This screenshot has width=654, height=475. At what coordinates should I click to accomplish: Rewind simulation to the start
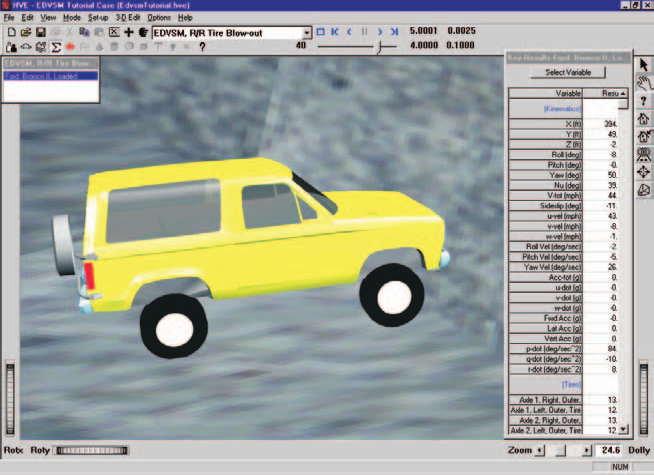[x=335, y=32]
